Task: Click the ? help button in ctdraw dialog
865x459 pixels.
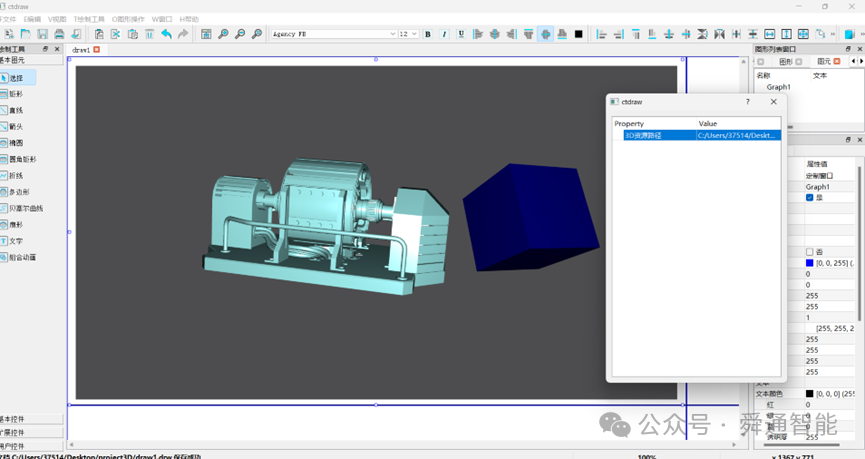Action: 748,102
